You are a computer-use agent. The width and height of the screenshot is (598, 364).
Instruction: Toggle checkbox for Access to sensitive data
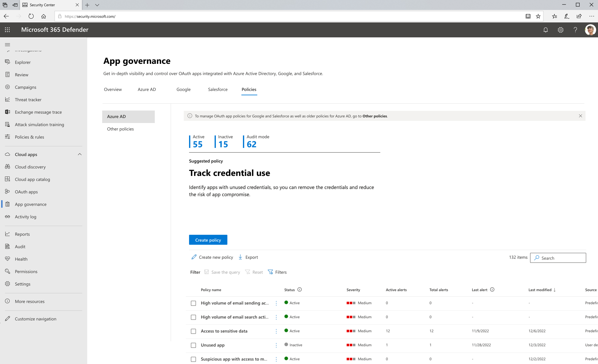pyautogui.click(x=194, y=331)
